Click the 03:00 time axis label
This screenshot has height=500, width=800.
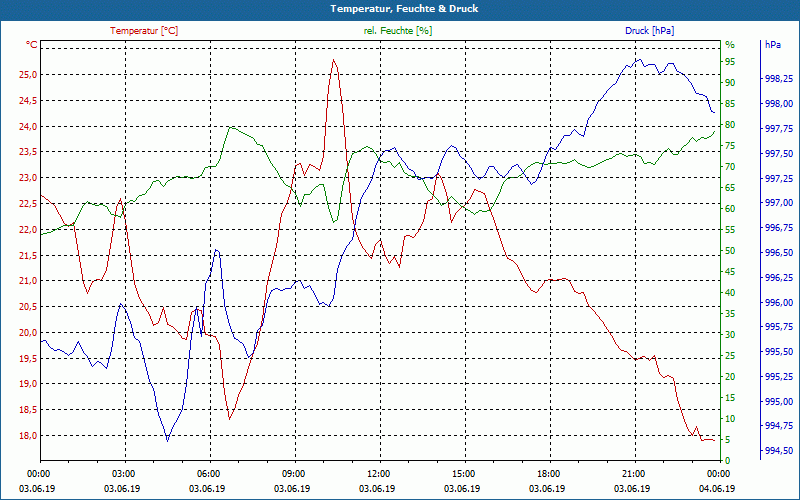(122, 473)
